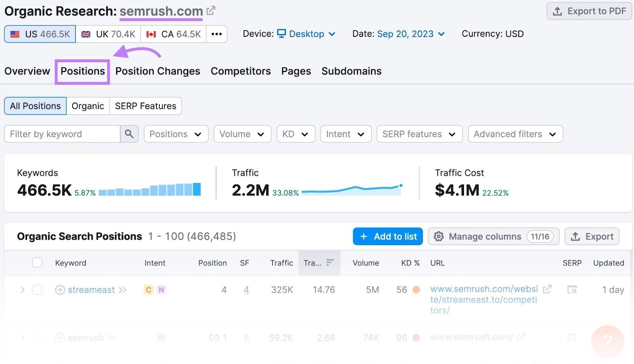Click the Filter by keyword input field
The height and width of the screenshot is (364, 634).
[x=62, y=134]
